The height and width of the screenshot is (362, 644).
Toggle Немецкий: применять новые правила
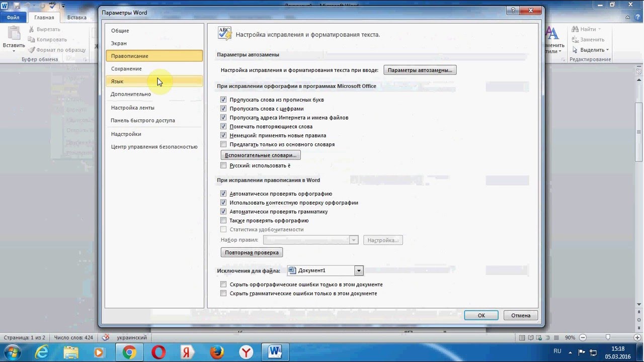click(x=223, y=135)
